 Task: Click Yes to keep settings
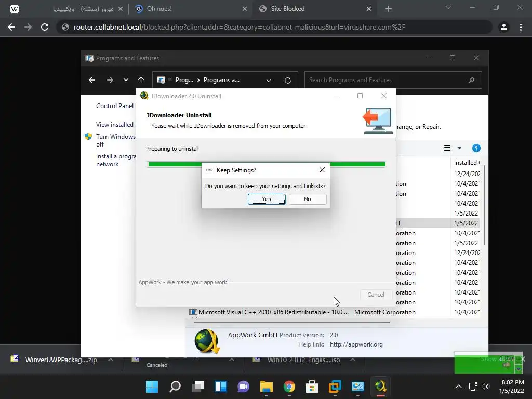pos(267,199)
